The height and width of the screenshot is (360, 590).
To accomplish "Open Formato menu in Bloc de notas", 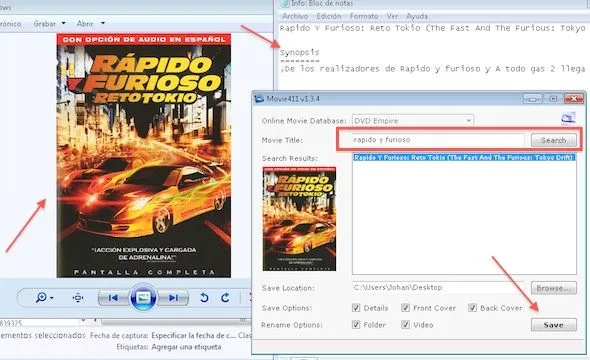I will coord(364,16).
